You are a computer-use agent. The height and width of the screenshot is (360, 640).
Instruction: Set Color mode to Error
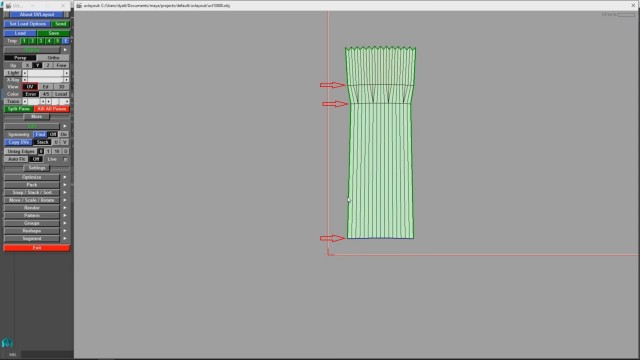[x=31, y=94]
